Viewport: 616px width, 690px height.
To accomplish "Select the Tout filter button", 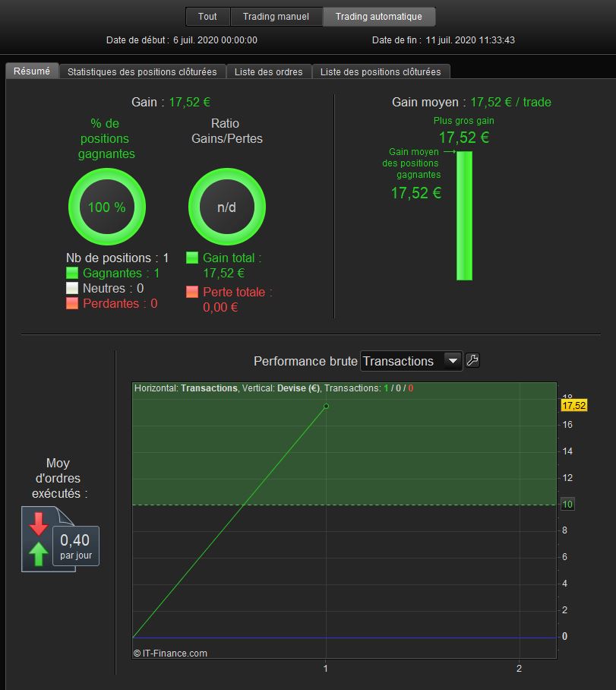I will (207, 16).
